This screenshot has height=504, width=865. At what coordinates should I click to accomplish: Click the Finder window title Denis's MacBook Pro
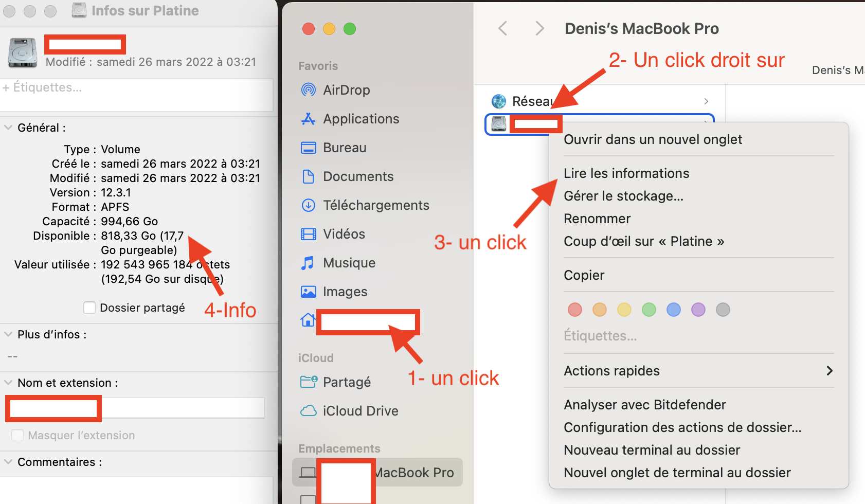tap(642, 28)
